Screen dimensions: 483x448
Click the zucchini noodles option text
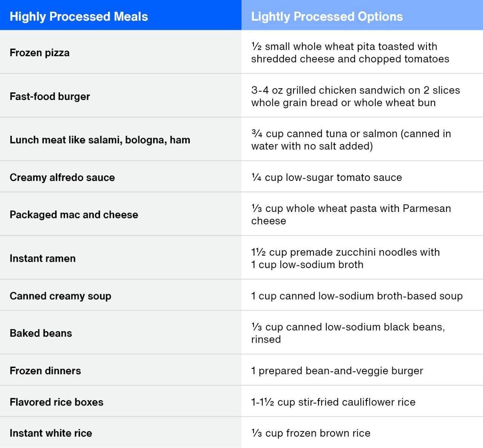346,258
